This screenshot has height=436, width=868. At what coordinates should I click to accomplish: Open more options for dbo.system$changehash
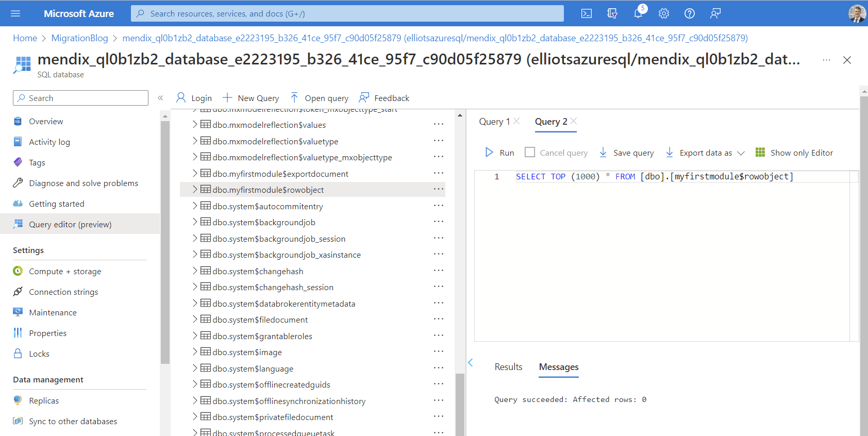click(x=439, y=271)
